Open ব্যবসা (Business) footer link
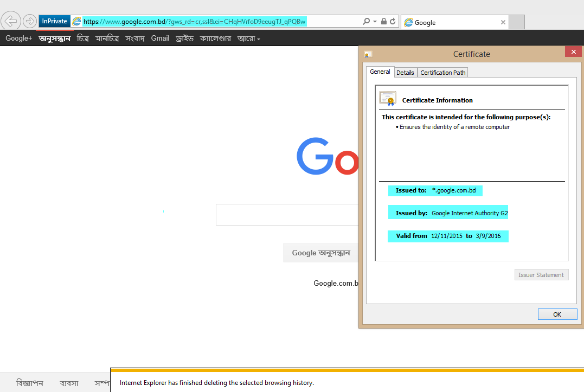The image size is (584, 392). coord(69,383)
